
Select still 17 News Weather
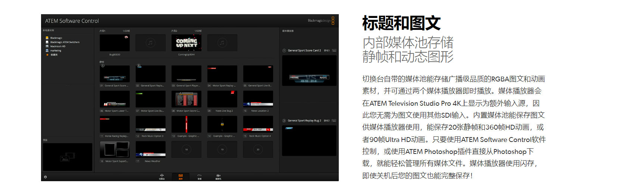point(150,149)
